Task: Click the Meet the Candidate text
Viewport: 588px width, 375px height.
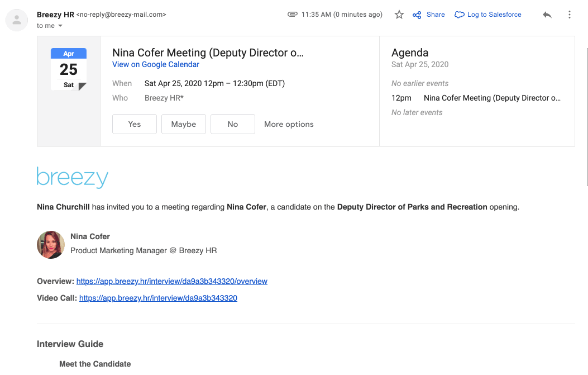Action: pos(95,364)
